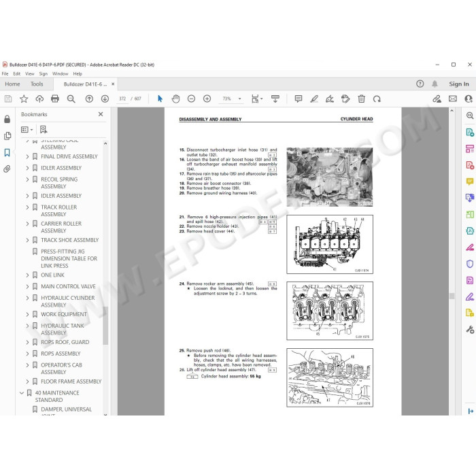This screenshot has width=476, height=476.
Task: Click the upload to cloud icon
Action: coord(39,99)
